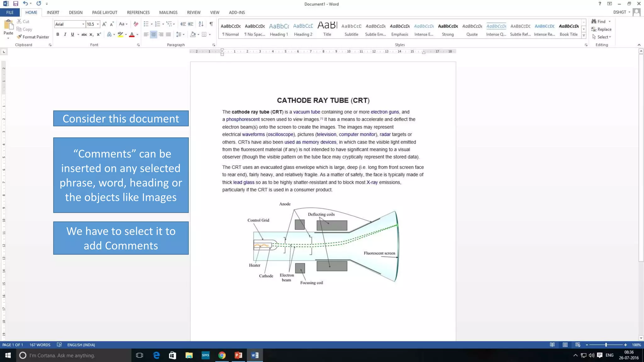The height and width of the screenshot is (362, 644).
Task: Open PowerPoint from the taskbar
Action: tap(238, 355)
